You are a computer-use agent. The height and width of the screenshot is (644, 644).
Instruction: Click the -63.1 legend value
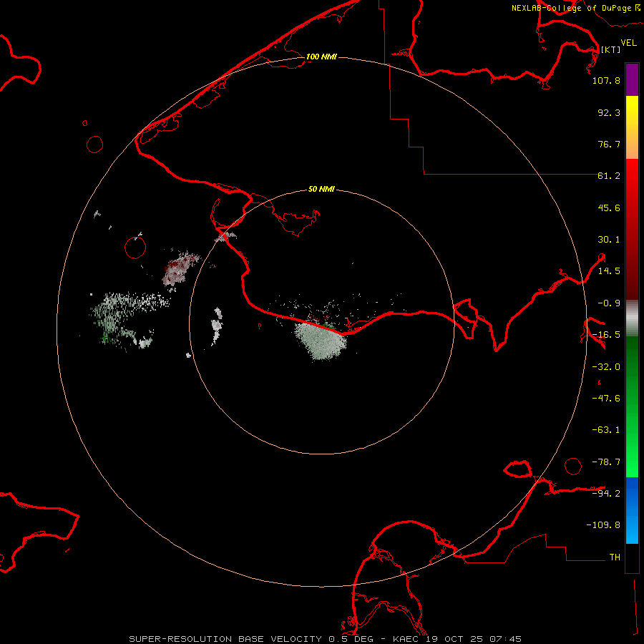coord(606,430)
